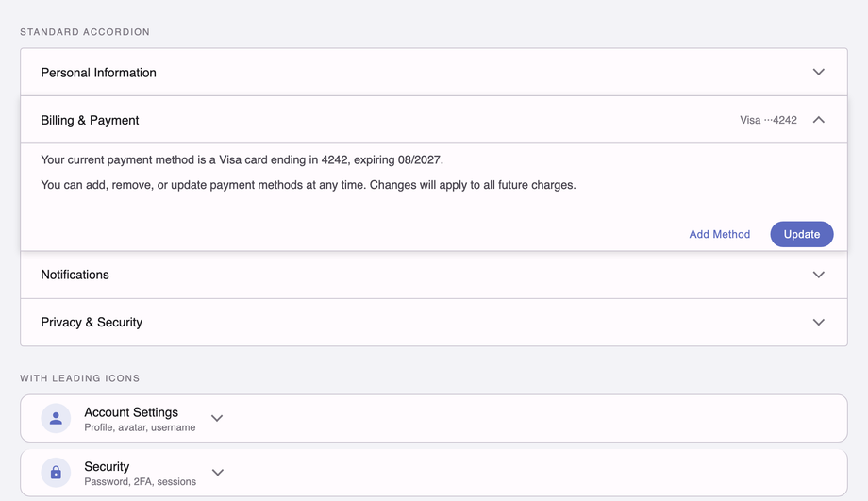Image resolution: width=868 pixels, height=501 pixels.
Task: Click the Account Settings person icon
Action: click(x=56, y=419)
